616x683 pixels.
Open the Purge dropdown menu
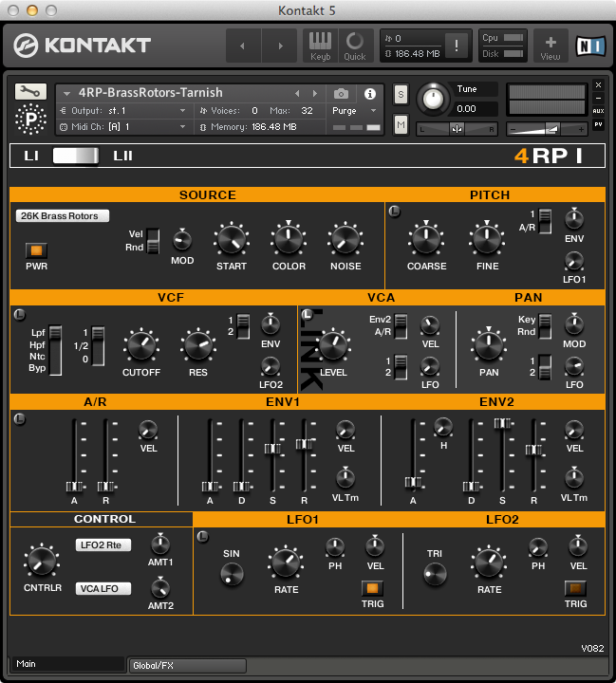pos(354,111)
